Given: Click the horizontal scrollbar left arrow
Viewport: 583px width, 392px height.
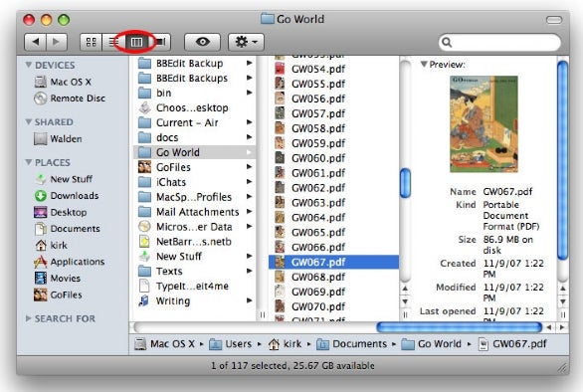Looking at the screenshot, I should pyautogui.click(x=549, y=327).
